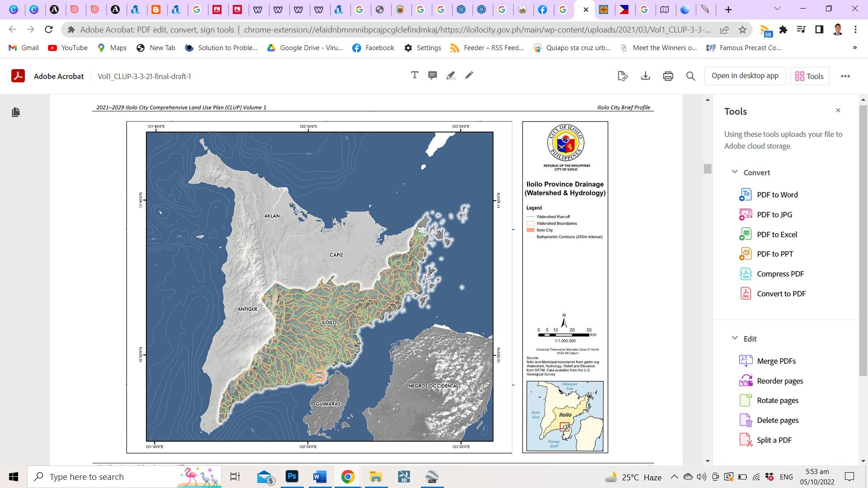Open the page thumbnails sidebar icon
This screenshot has height=488, width=868.
[16, 112]
